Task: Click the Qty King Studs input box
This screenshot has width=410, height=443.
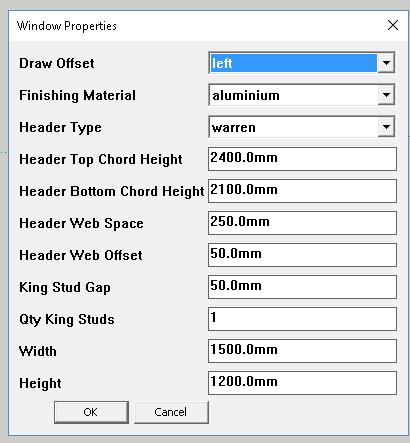Action: (x=302, y=319)
